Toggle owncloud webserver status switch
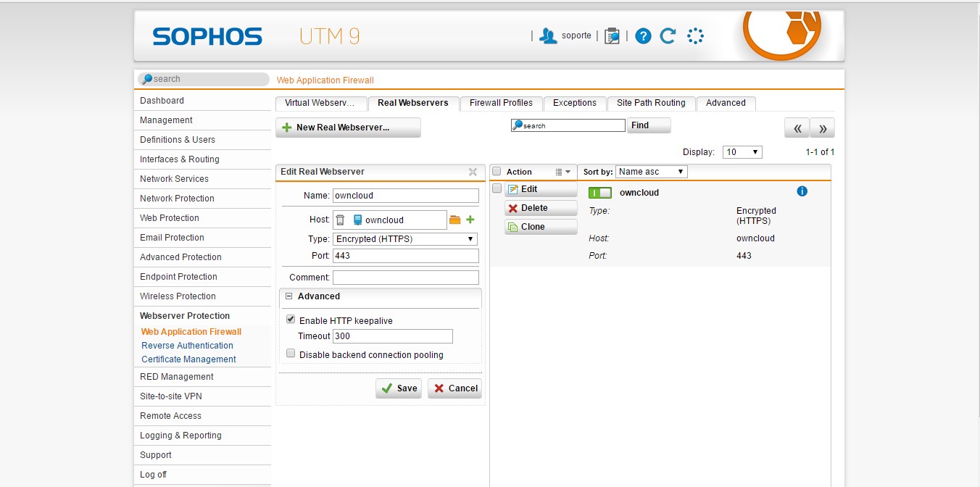The image size is (980, 487). (x=599, y=193)
